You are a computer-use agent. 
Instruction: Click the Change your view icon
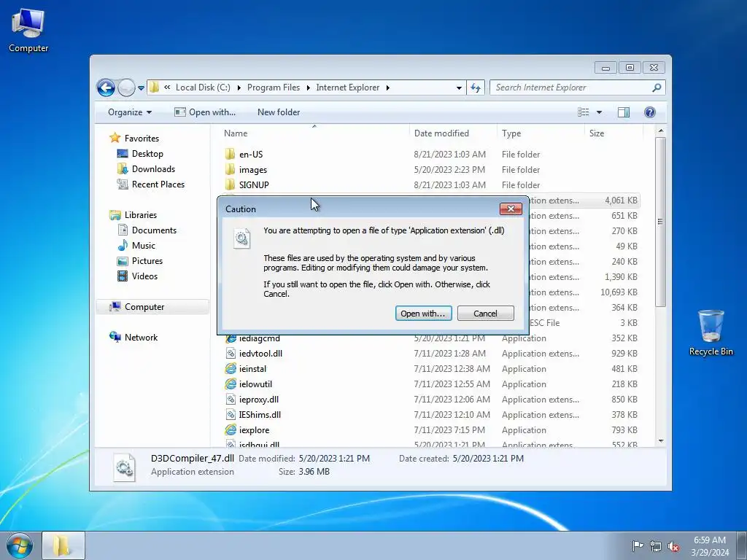(583, 112)
